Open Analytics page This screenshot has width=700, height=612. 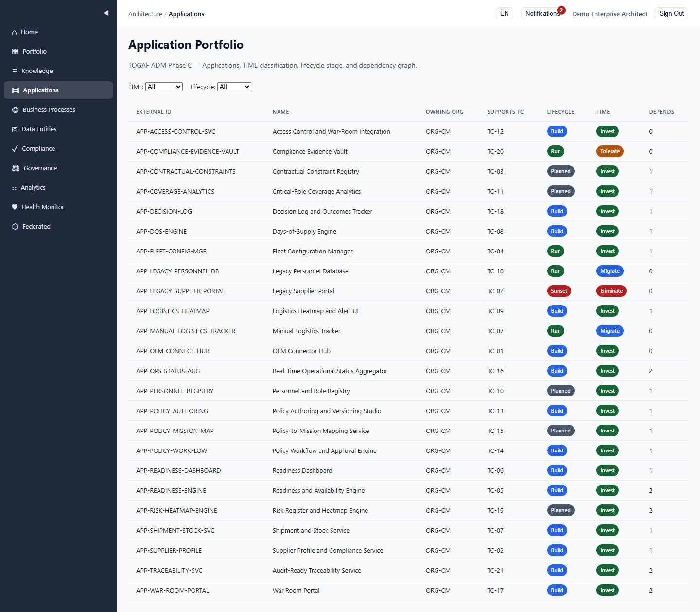tap(58, 188)
